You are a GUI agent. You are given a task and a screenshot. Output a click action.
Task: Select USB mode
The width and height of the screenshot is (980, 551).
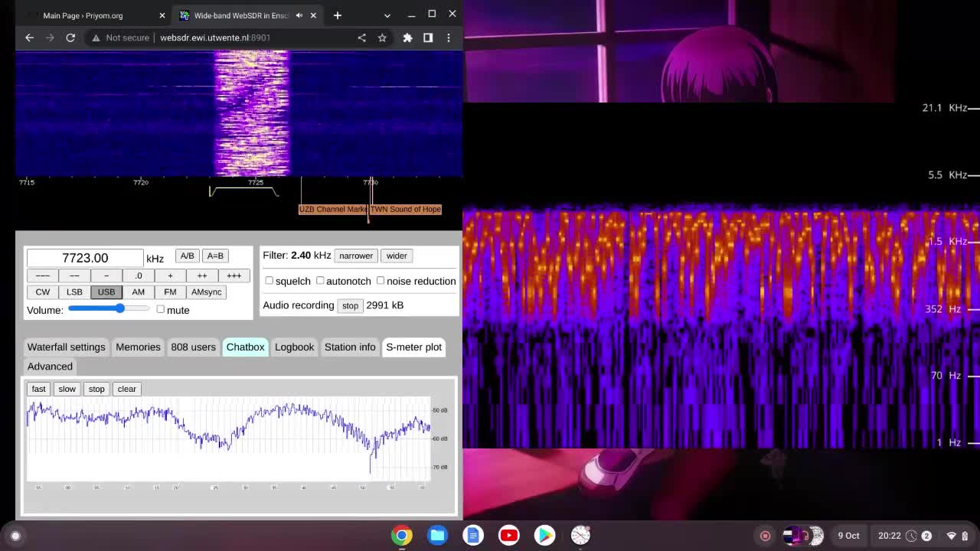[106, 292]
